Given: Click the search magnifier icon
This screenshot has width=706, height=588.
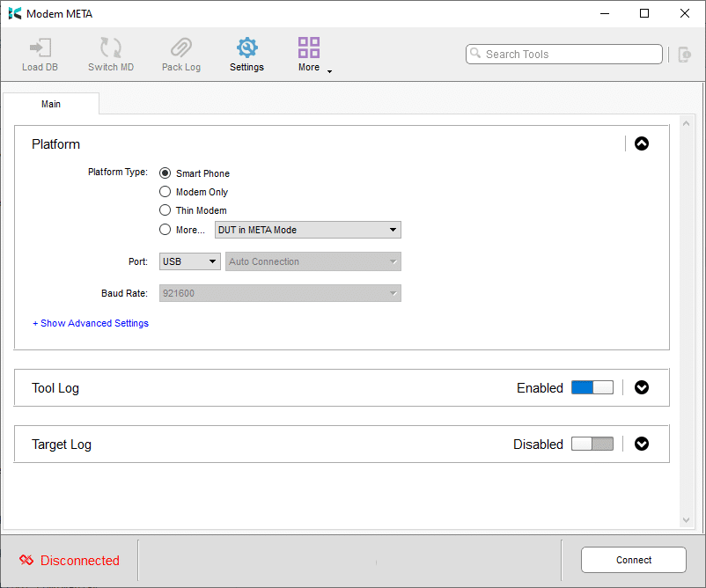Looking at the screenshot, I should (x=475, y=53).
